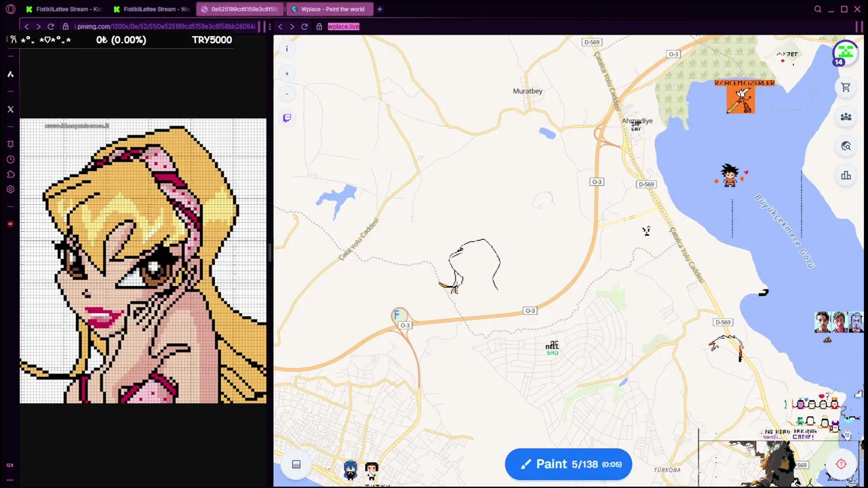Image resolution: width=868 pixels, height=488 pixels.
Task: Click the Ahmediye place label
Action: pyautogui.click(x=637, y=121)
